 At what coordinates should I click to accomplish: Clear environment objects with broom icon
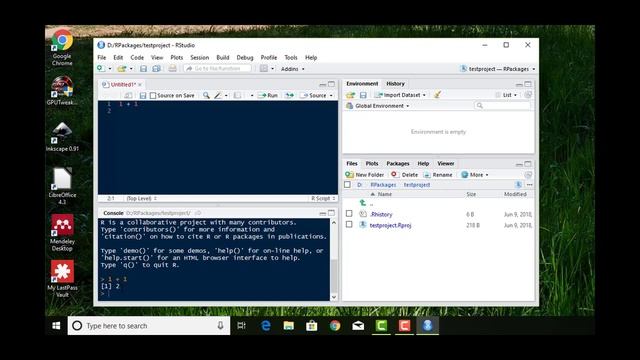click(437, 95)
